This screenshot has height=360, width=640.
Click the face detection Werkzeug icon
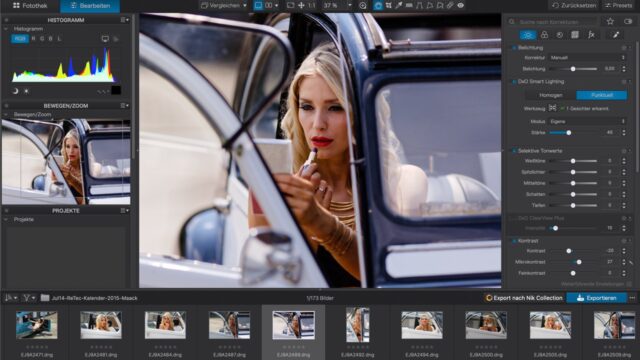point(552,108)
